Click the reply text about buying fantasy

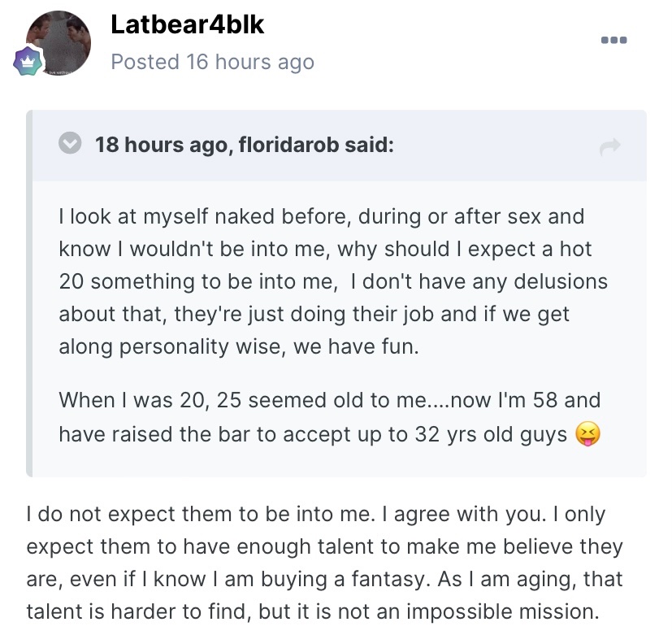[x=324, y=563]
